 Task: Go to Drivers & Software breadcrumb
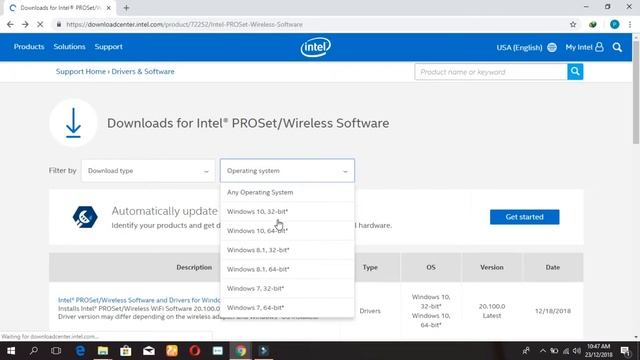tap(143, 71)
